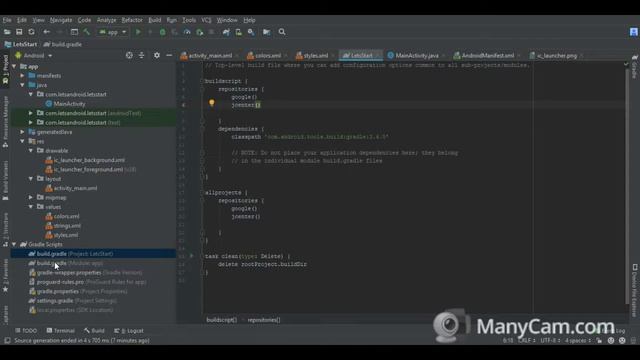Screen dimensions: 640x360
Task: Open the app run configuration dropdown
Action: pos(113,32)
